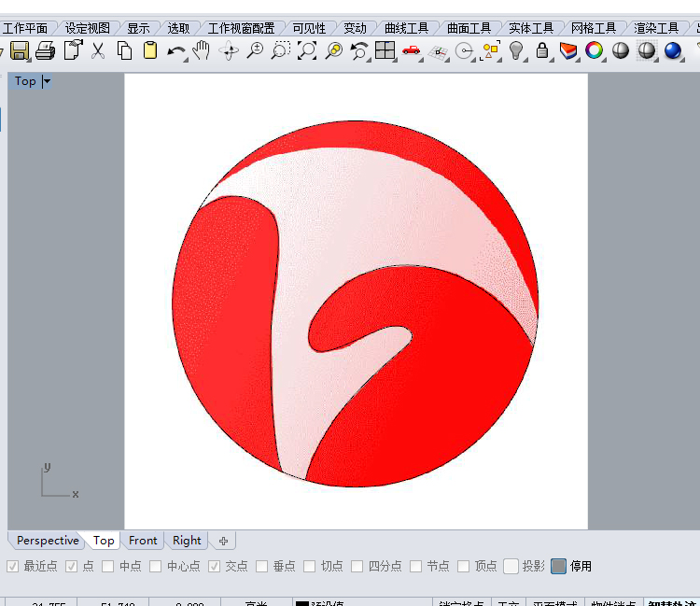
Task: Click the Print icon
Action: point(45,50)
